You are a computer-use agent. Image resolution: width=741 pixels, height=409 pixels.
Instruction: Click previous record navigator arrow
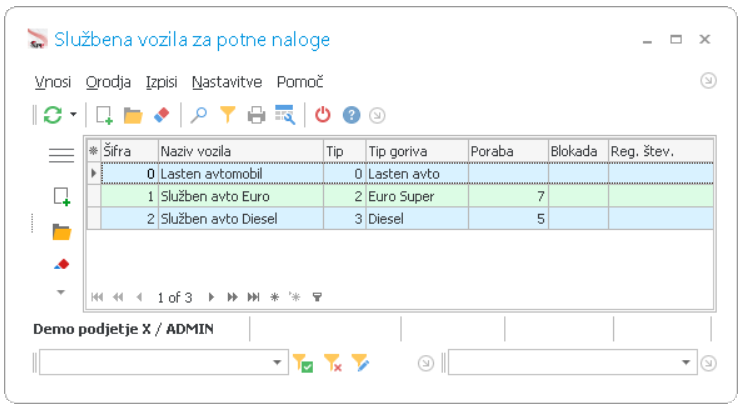pyautogui.click(x=139, y=297)
